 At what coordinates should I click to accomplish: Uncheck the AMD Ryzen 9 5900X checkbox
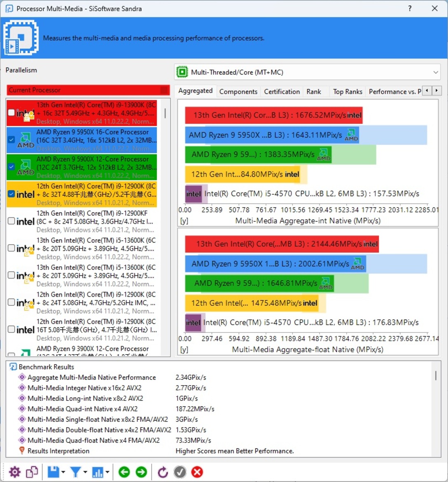[x=12, y=167]
